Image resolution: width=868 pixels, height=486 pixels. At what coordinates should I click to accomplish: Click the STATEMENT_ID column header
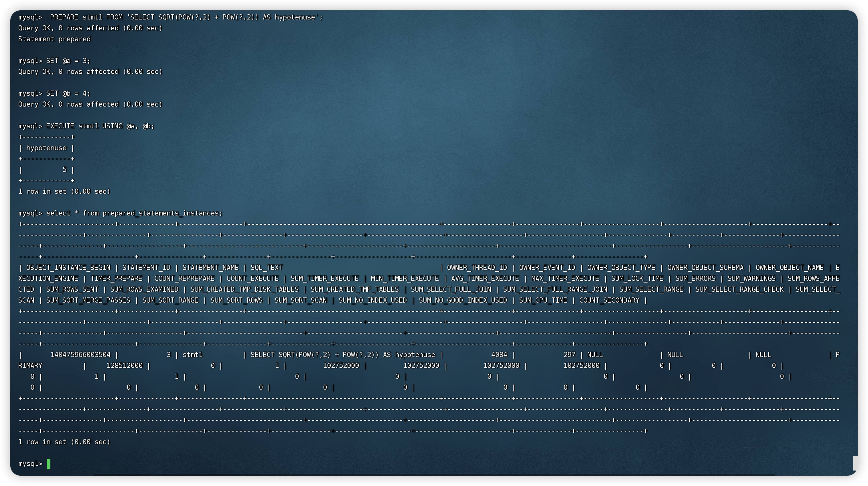(x=146, y=268)
